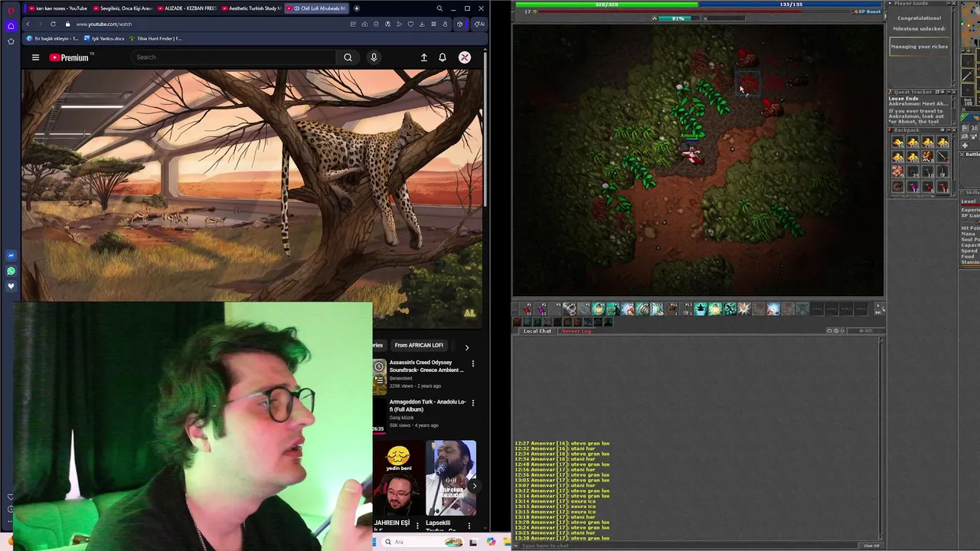Screen dimensions: 980x551
Task: Click the first gold coin stack in Backpack
Action: tap(897, 142)
